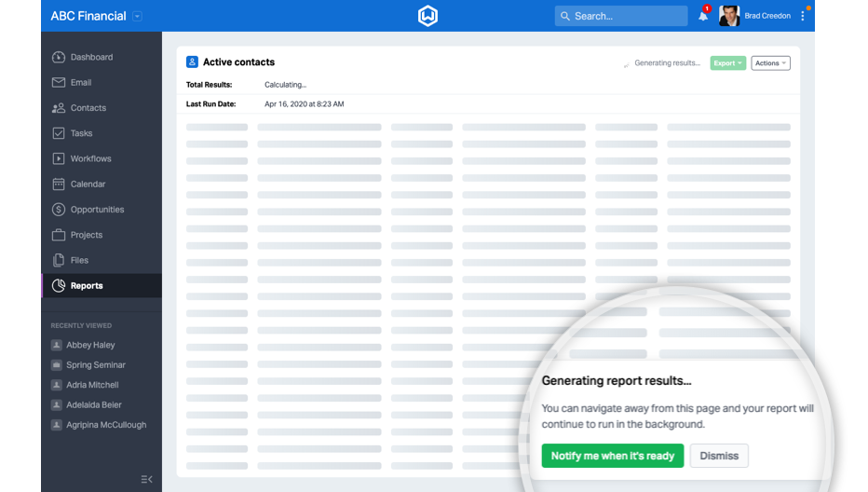Viewport: 868px width, 492px height.
Task: Click the contact icon beside Agripina McCullough
Action: tap(57, 425)
